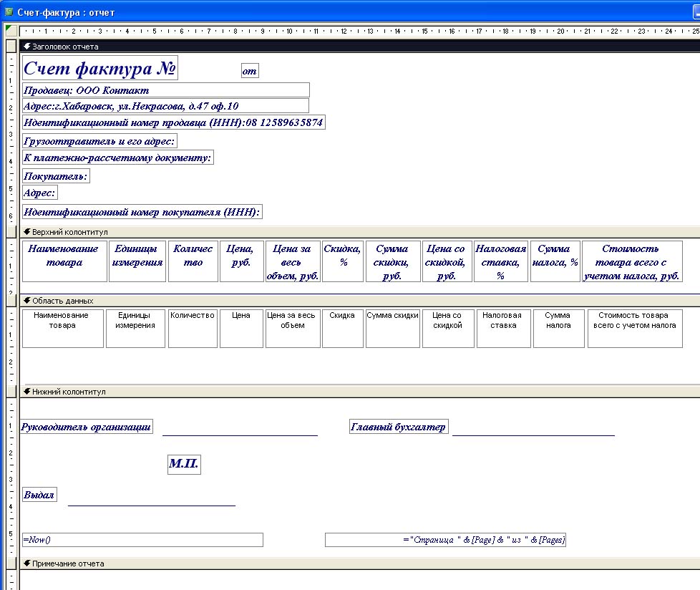This screenshot has width=700, height=590.
Task: Click the 'Наименование товара' data field
Action: coord(63,328)
